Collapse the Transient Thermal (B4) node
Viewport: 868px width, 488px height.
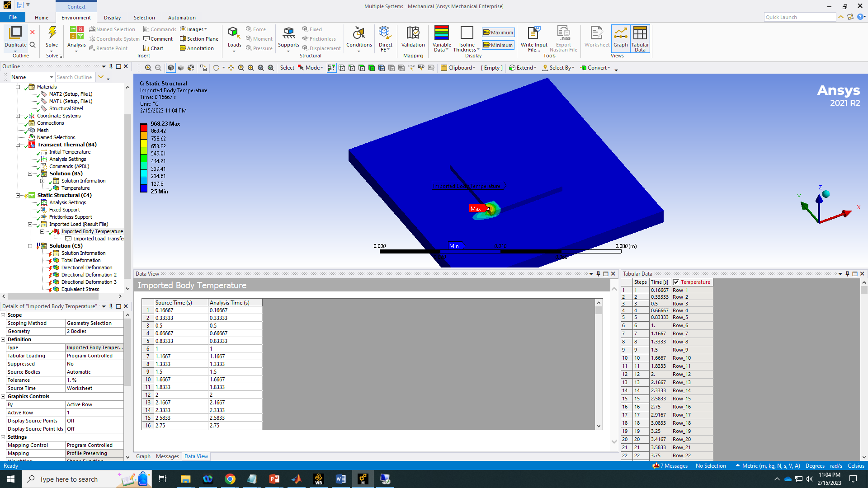coord(18,145)
